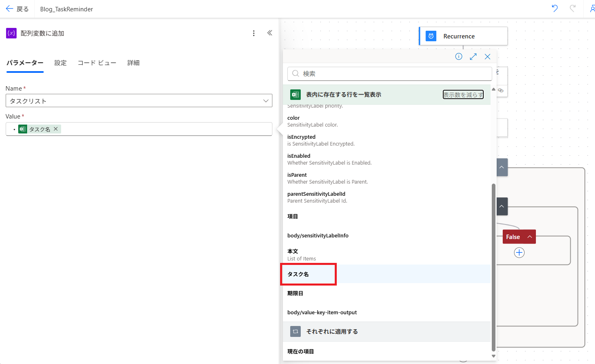This screenshot has height=364, width=595.
Task: Click the 表示数を減らす link
Action: (x=463, y=95)
